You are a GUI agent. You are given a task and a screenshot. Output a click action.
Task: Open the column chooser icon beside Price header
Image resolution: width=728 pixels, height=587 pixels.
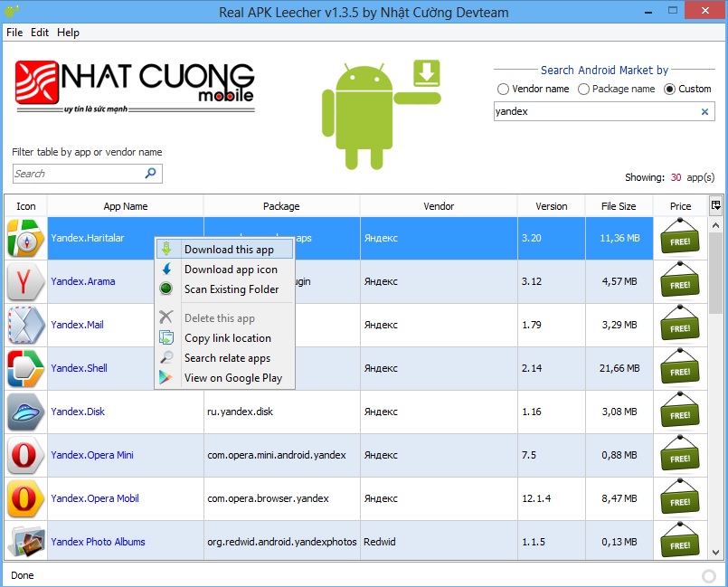tap(715, 204)
